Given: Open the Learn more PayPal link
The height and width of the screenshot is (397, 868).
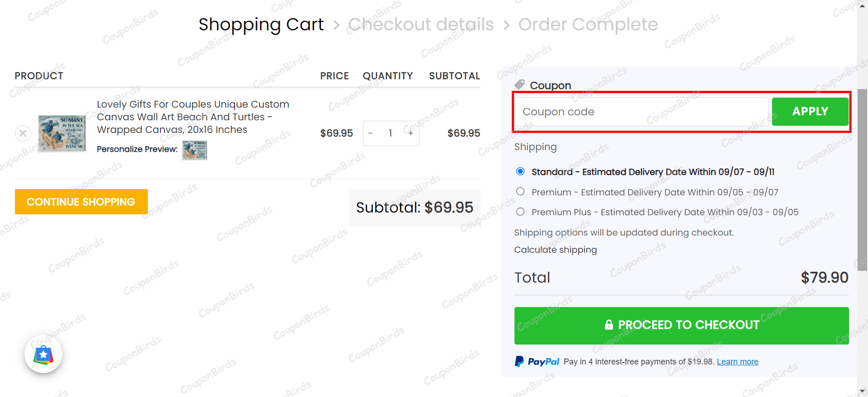Looking at the screenshot, I should pos(737,361).
